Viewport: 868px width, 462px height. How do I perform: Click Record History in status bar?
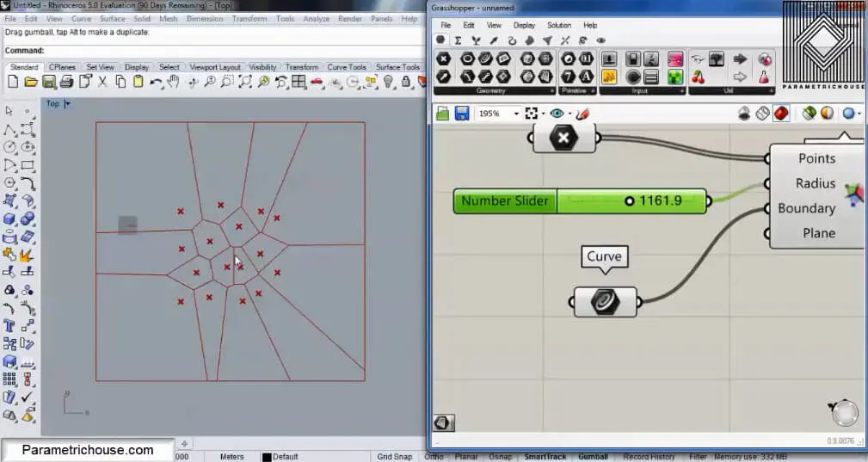649,457
